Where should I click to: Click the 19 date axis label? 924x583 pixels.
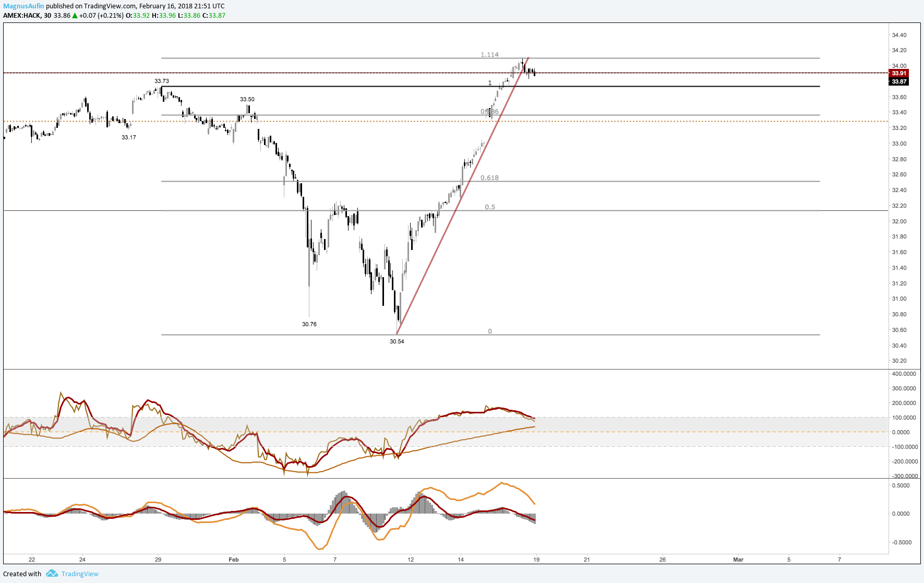coord(536,560)
